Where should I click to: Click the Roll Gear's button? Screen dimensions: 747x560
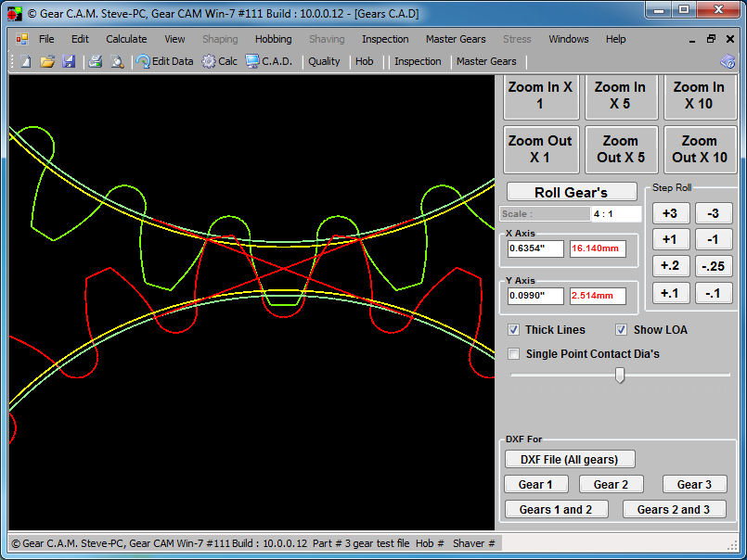572,192
